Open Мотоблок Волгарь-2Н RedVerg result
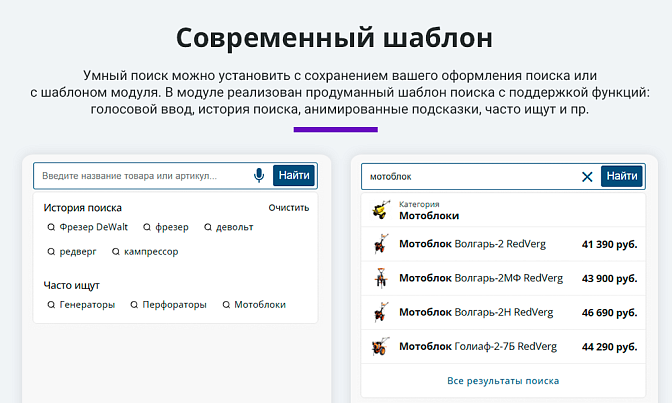This screenshot has width=672, height=403. click(x=503, y=313)
